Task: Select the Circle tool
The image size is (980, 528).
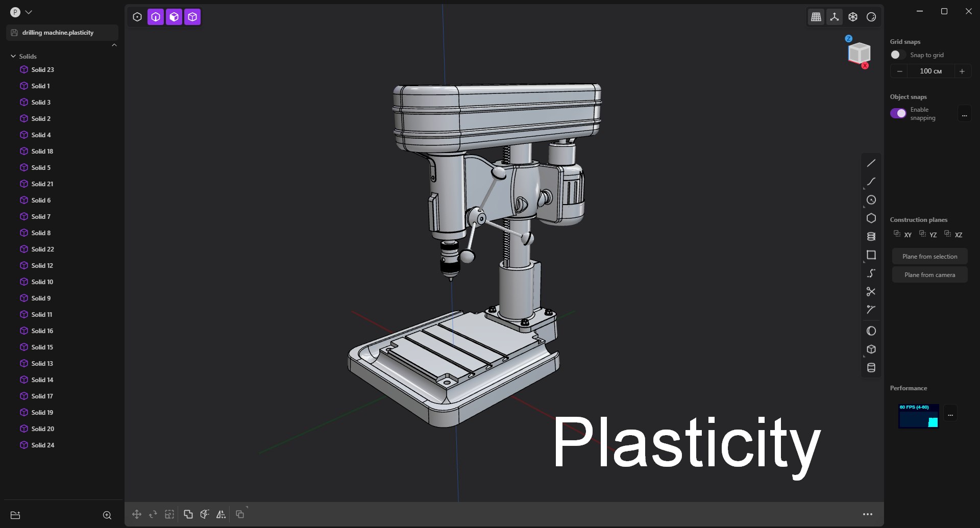Action: click(x=871, y=200)
